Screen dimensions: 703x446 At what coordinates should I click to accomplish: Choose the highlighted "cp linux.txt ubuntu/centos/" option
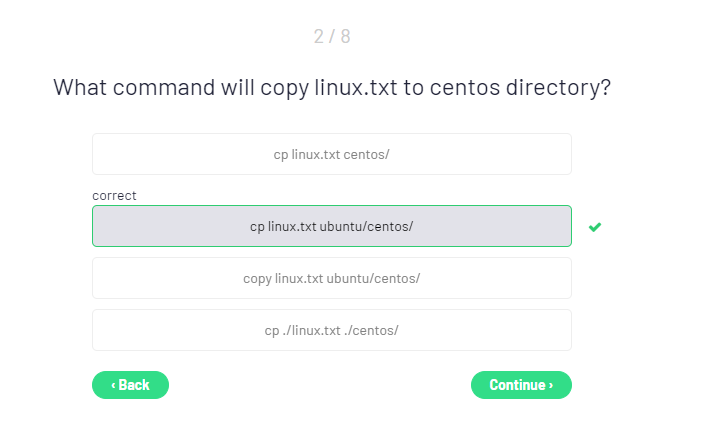point(331,226)
